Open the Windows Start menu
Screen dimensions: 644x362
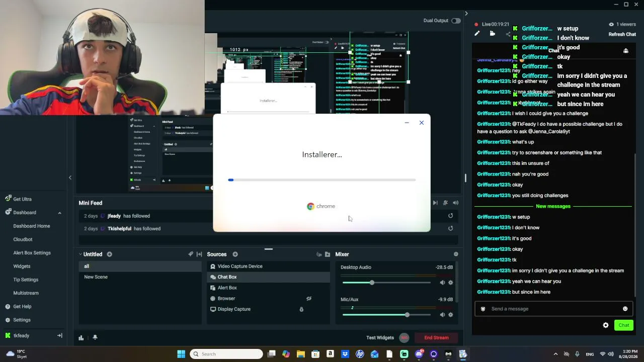click(181, 354)
